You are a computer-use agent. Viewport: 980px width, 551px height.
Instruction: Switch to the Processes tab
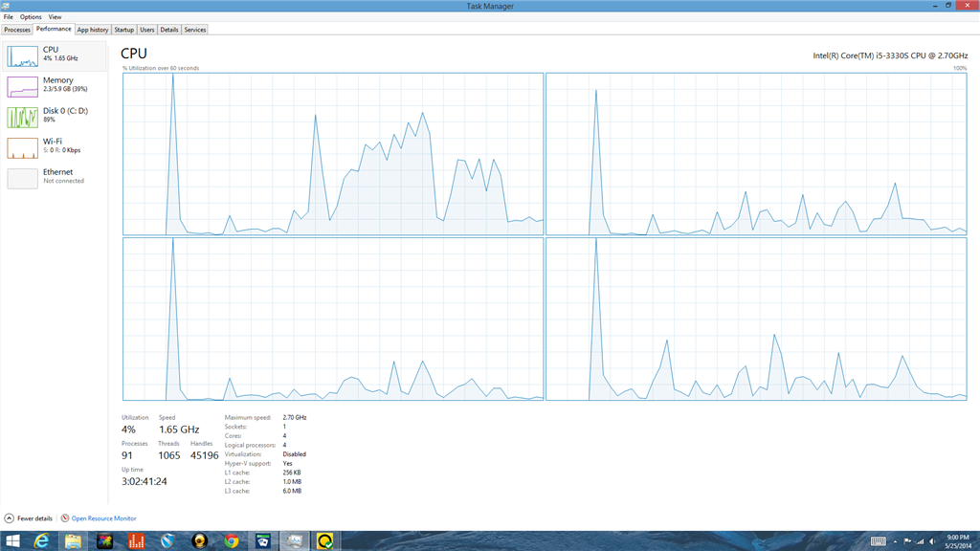coord(16,29)
